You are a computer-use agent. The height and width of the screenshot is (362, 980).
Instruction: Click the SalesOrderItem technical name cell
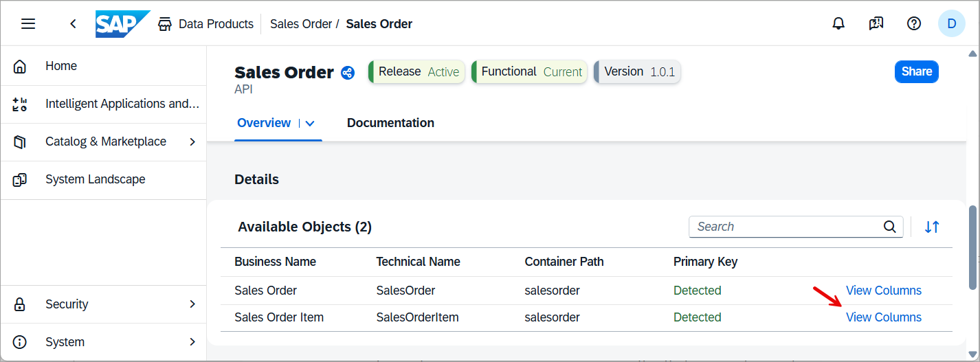[x=417, y=317]
